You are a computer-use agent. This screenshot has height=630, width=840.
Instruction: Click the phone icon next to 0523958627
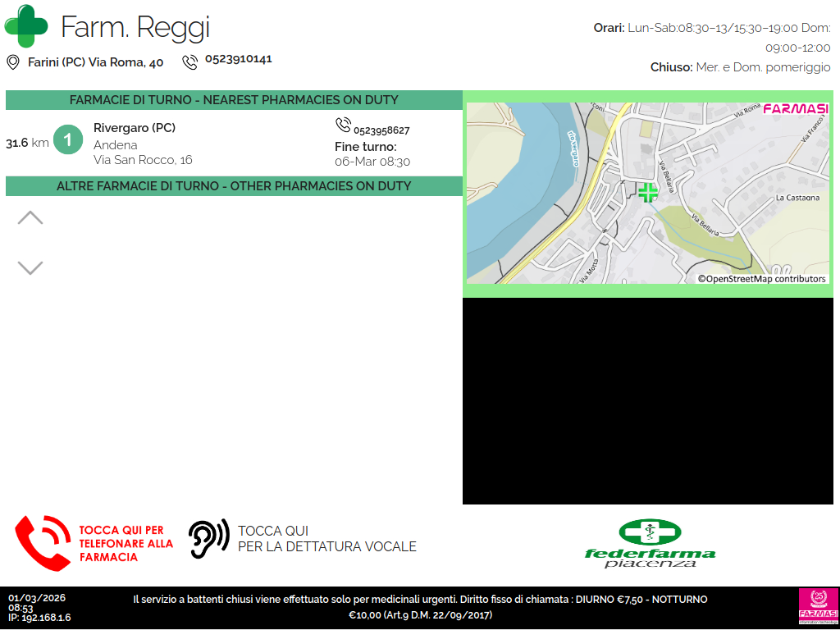click(x=343, y=125)
